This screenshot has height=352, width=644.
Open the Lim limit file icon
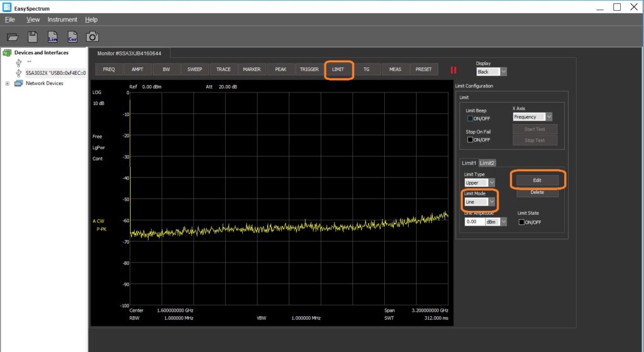[x=53, y=37]
